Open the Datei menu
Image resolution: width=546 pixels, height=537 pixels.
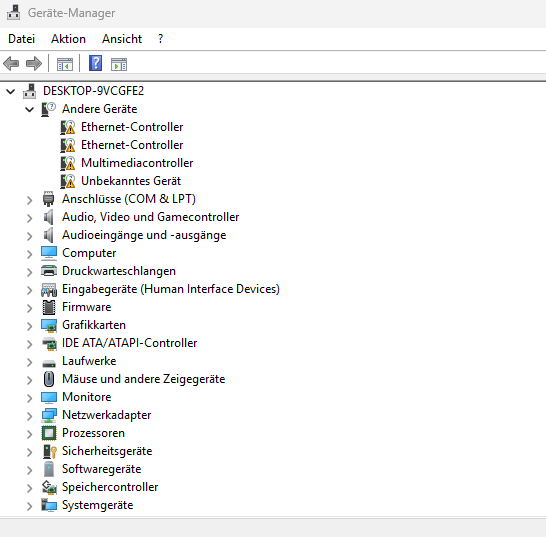coord(22,39)
